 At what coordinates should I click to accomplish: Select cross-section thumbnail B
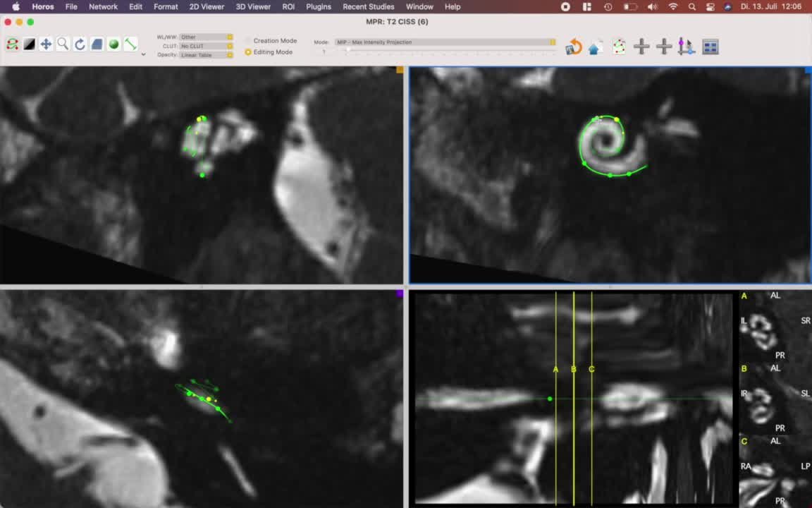(775, 399)
